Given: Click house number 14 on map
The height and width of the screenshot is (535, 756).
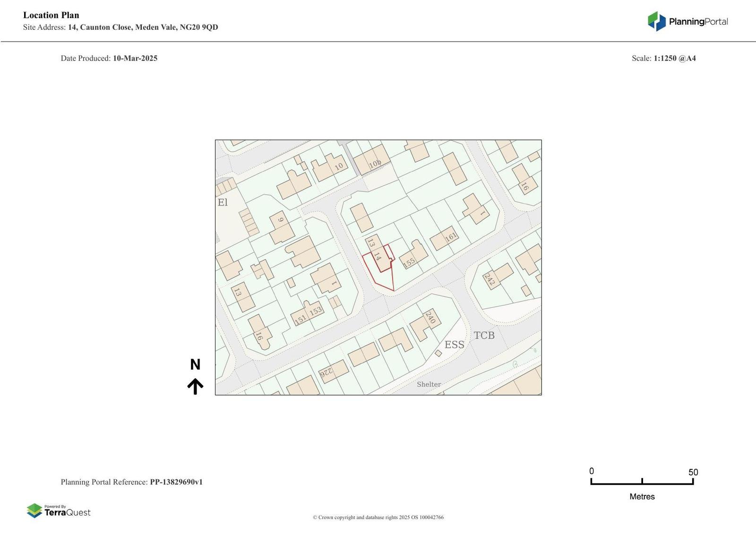Looking at the screenshot, I should click(x=377, y=257).
